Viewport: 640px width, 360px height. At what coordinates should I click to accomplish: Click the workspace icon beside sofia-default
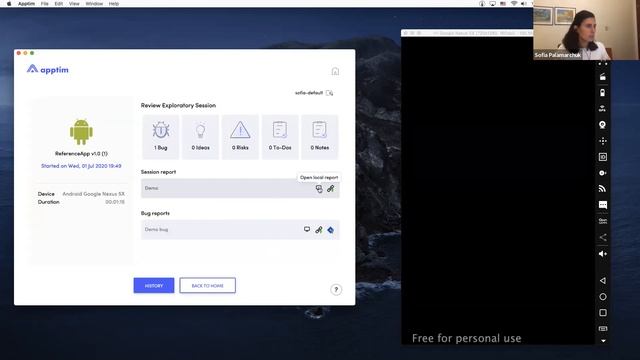click(329, 93)
